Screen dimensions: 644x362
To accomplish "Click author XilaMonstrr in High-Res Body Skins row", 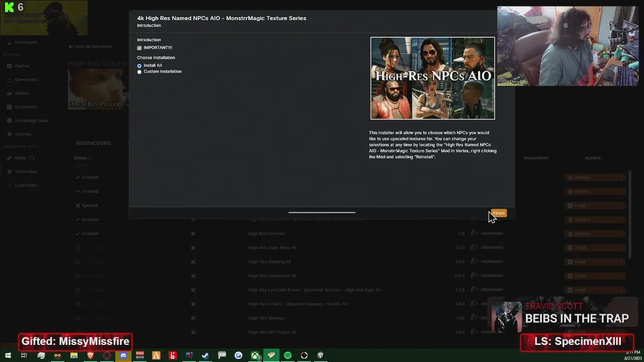I will (x=492, y=248).
